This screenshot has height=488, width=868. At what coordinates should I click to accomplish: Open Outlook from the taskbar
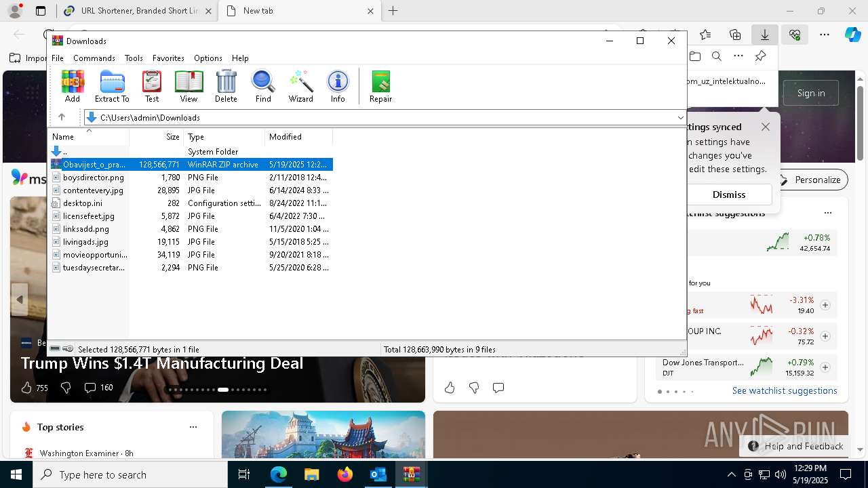pyautogui.click(x=378, y=474)
